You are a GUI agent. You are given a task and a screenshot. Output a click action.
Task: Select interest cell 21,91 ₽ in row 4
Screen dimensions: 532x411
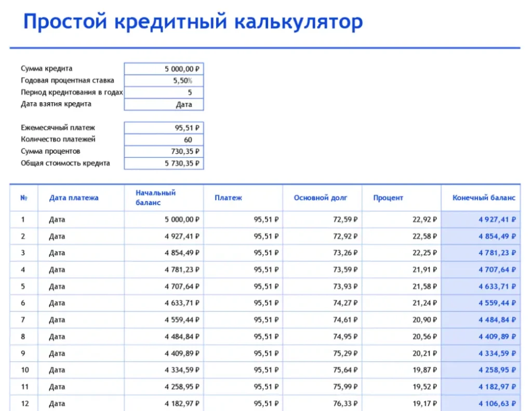[402, 270]
